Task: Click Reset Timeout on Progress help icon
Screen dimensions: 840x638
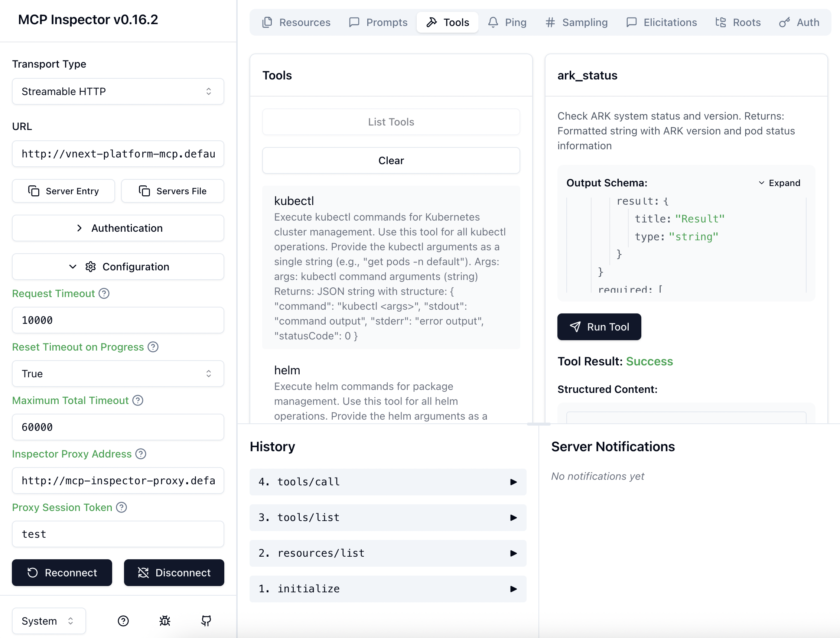Action: [x=153, y=347]
